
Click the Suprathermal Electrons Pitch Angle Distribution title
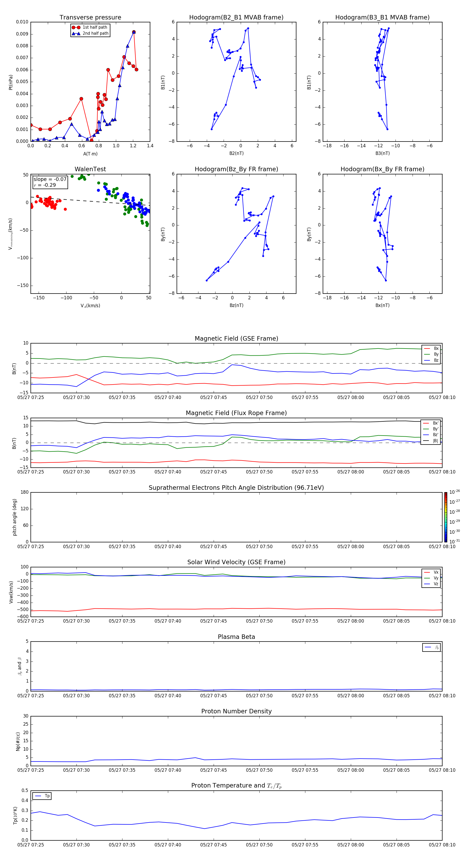point(236,488)
